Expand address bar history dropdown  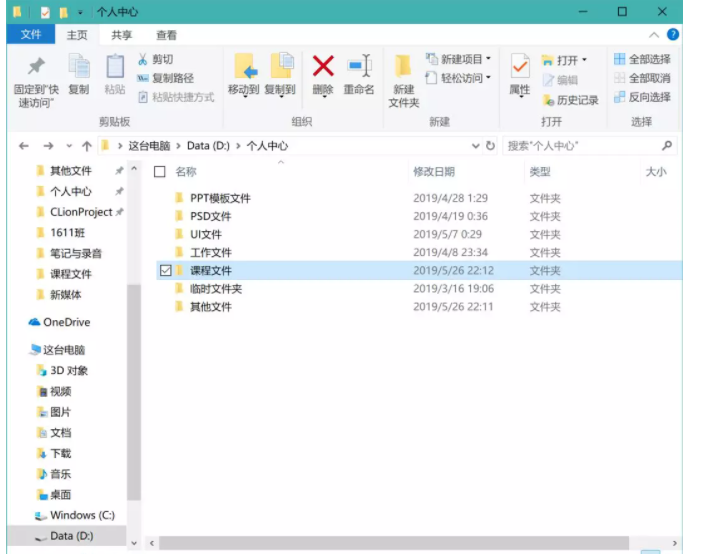click(x=476, y=146)
